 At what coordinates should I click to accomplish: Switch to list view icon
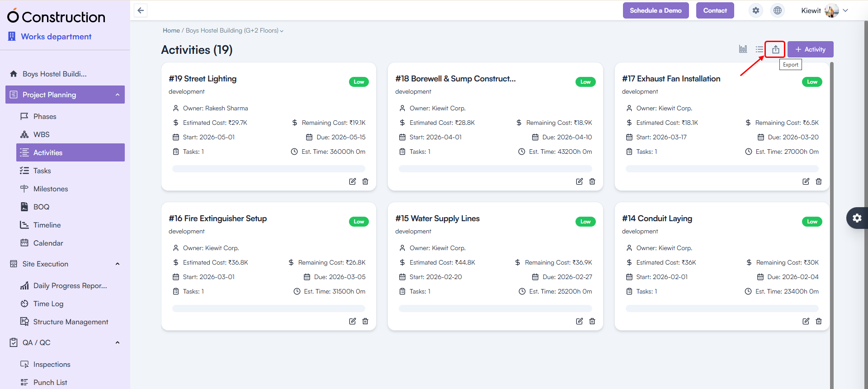point(759,49)
